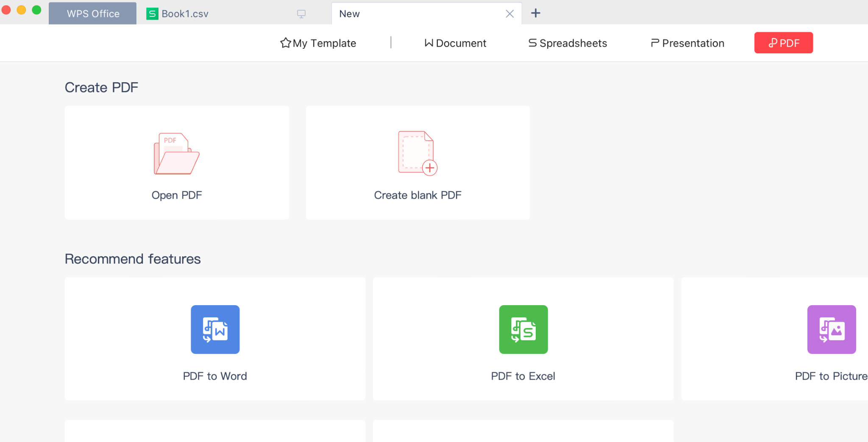Click the Open PDF folder icon

point(176,153)
